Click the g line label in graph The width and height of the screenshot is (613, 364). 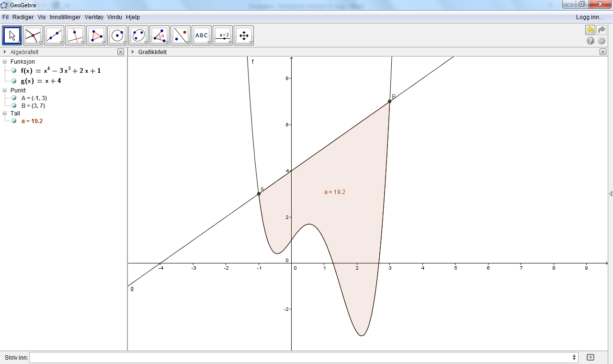click(132, 288)
